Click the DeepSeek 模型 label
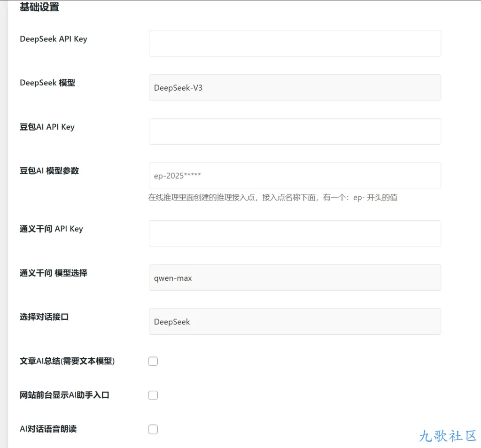Viewport: 481px width, 448px height. 47,83
